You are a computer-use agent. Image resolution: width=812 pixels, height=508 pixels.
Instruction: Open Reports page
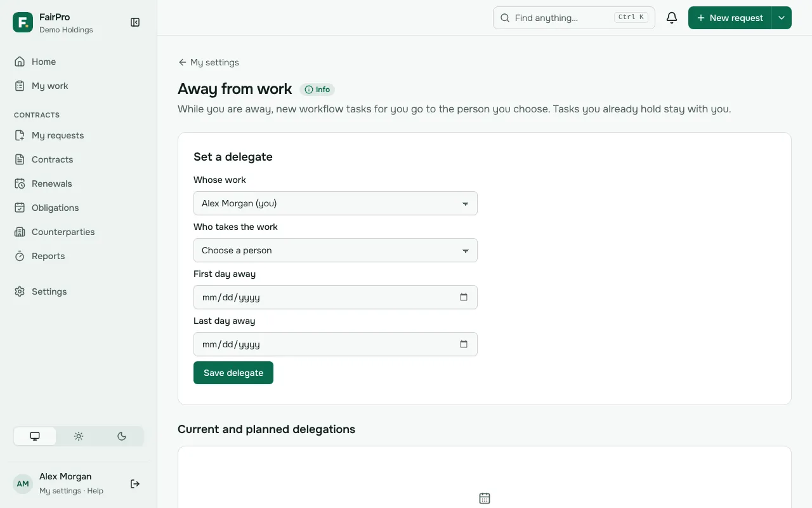79,256
